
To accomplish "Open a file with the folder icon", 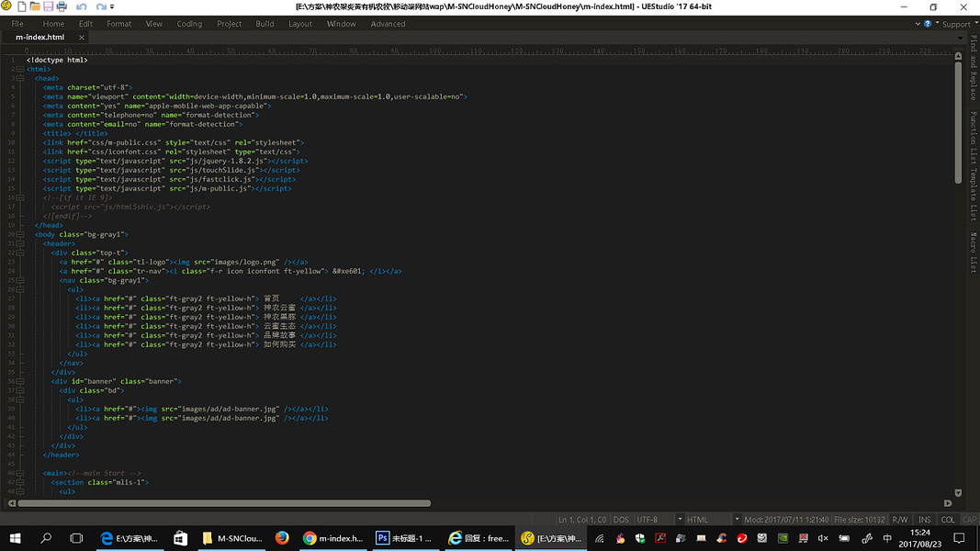I will tap(35, 6).
